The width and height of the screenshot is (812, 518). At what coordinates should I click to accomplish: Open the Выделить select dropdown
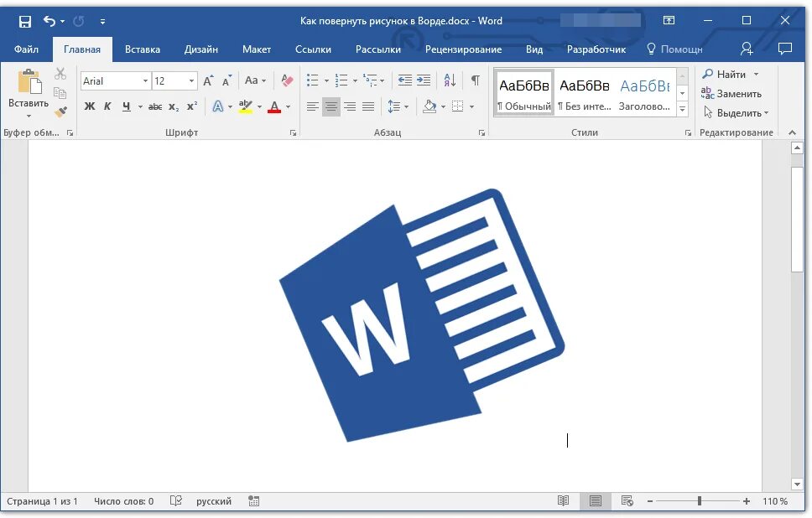point(736,112)
